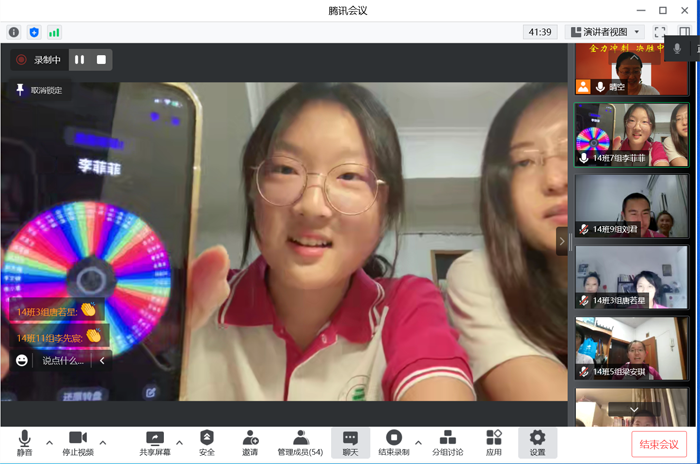Screen dimensions: 700x464
Task: Expand the share options next to 共享屏幕
Action: pyautogui.click(x=179, y=443)
